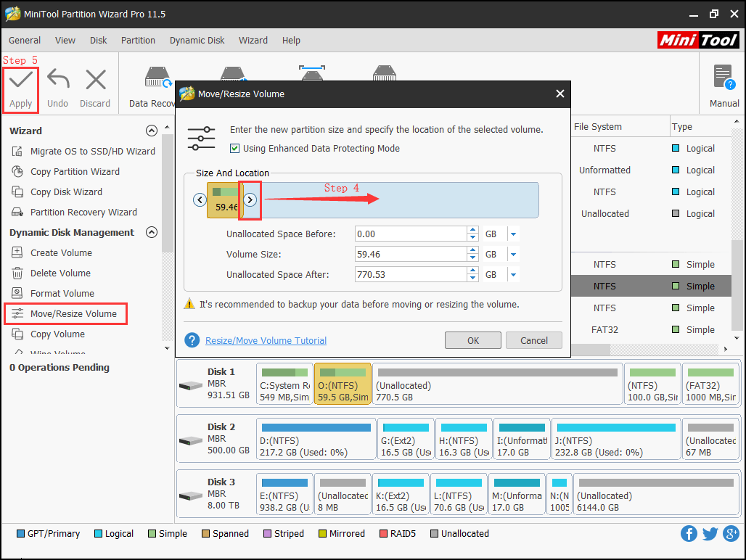Select O:(NTFS) 59.5 GB partition on Disk 1
Screen dimensions: 746x560
point(343,384)
